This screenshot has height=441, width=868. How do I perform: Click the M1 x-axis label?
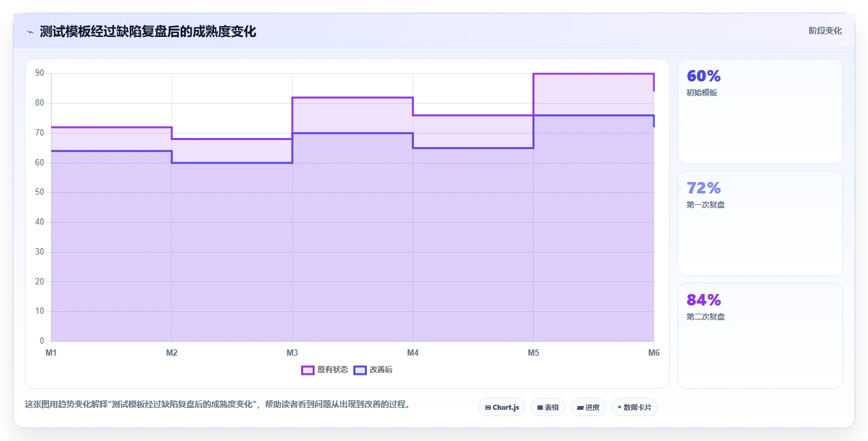pos(51,352)
